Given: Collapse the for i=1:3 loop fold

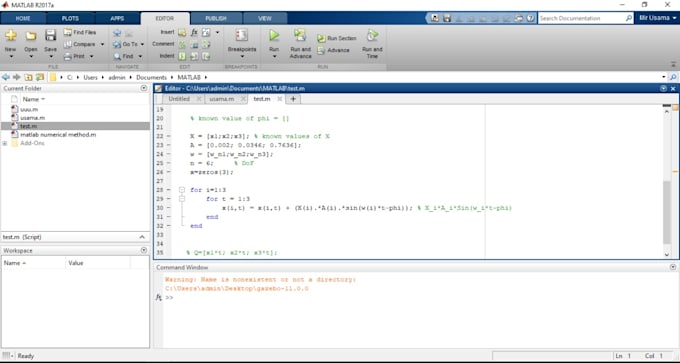Looking at the screenshot, I should point(182,190).
